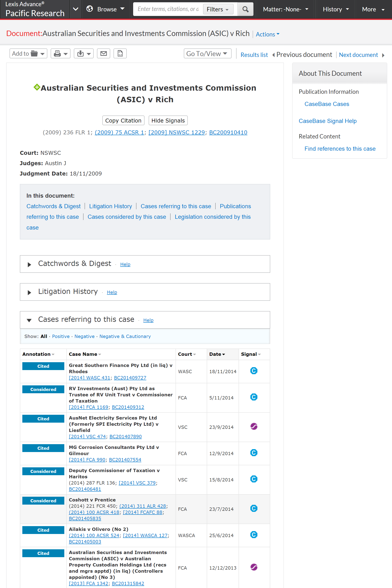Expand the Catchwords & Digest section
Screen dimensions: 392x588
click(29, 265)
